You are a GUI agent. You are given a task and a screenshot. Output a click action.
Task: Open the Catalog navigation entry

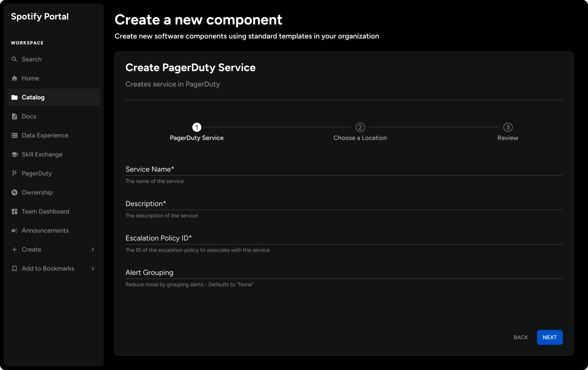point(33,97)
